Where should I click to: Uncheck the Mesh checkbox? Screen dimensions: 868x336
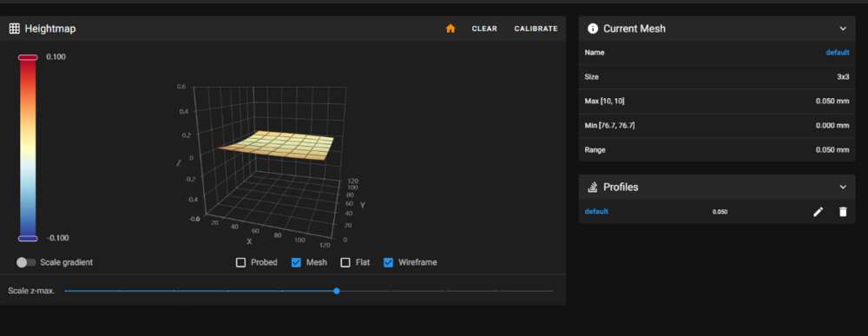coord(296,262)
